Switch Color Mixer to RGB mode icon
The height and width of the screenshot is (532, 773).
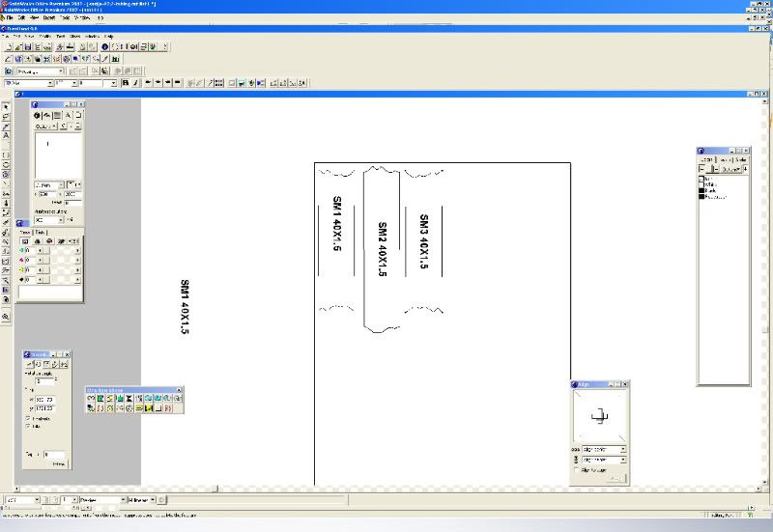pyautogui.click(x=37, y=241)
